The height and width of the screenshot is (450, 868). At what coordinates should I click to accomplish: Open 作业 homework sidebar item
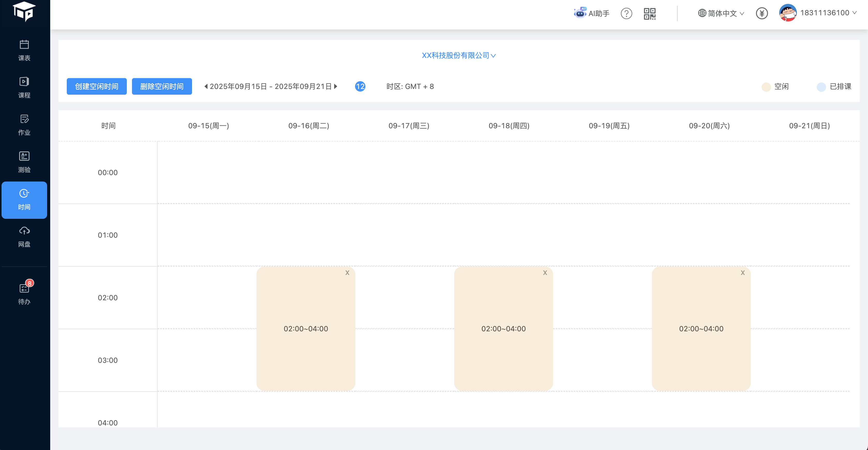pos(24,125)
